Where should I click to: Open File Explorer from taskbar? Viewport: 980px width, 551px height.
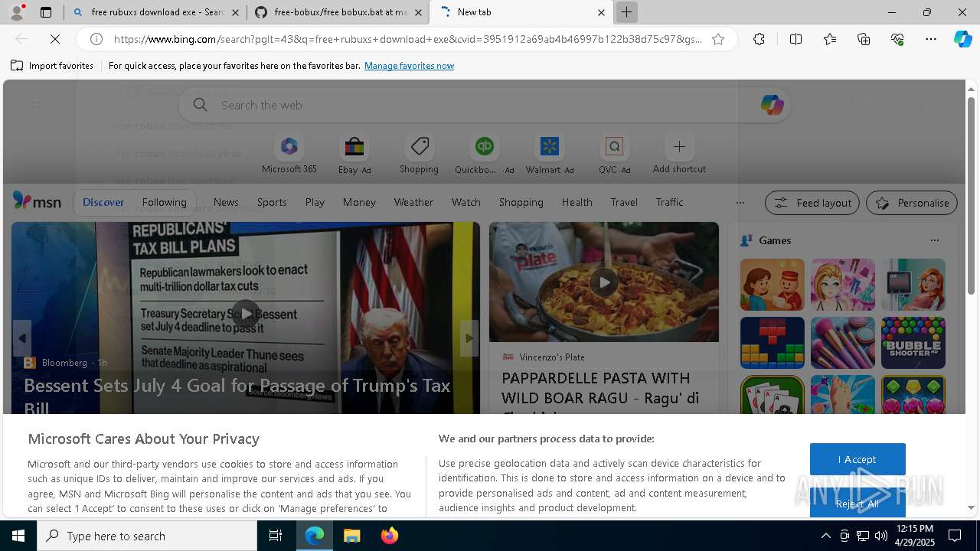[x=352, y=536]
